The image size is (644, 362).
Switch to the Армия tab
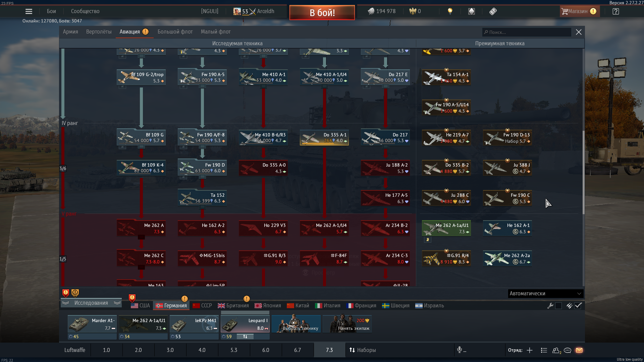pyautogui.click(x=70, y=32)
